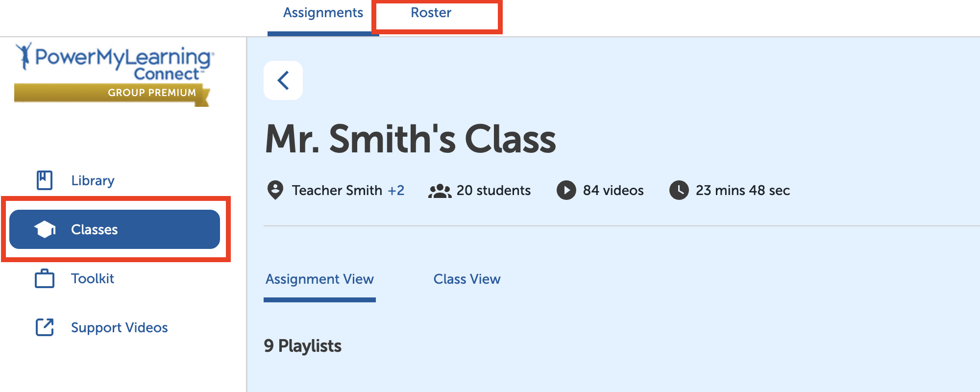Click the Mr. Smith's Class heading
Viewport: 980px width, 392px height.
pos(411,139)
